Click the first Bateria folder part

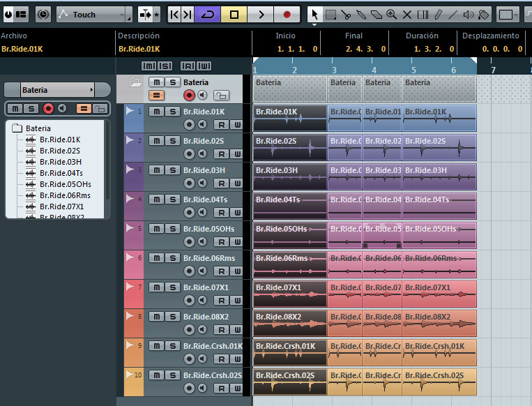[290, 89]
